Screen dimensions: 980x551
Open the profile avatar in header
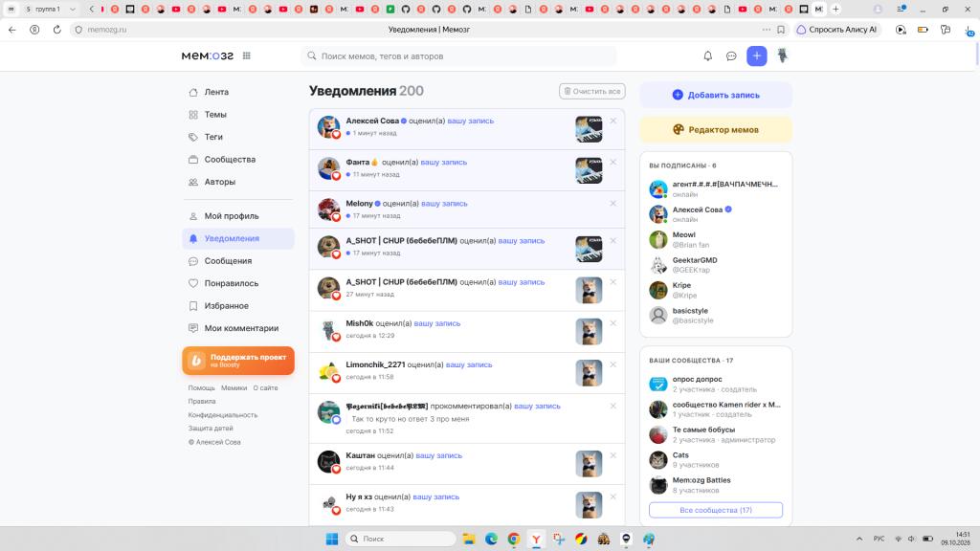tap(782, 55)
